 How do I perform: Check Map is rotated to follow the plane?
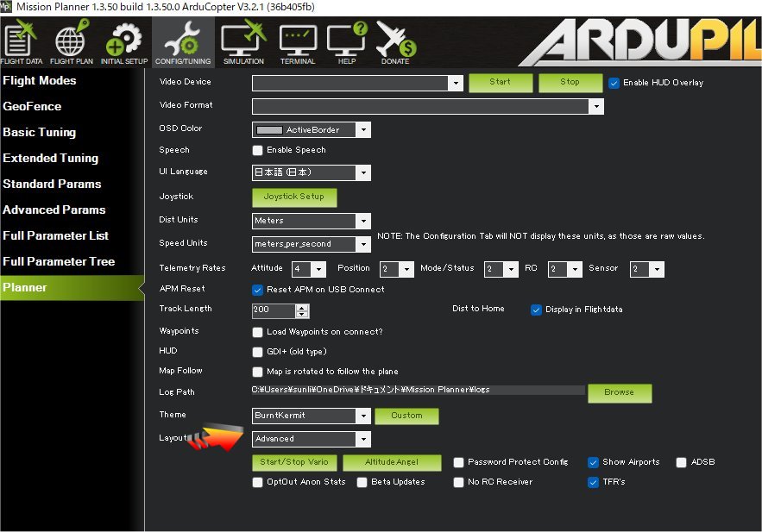pos(257,372)
